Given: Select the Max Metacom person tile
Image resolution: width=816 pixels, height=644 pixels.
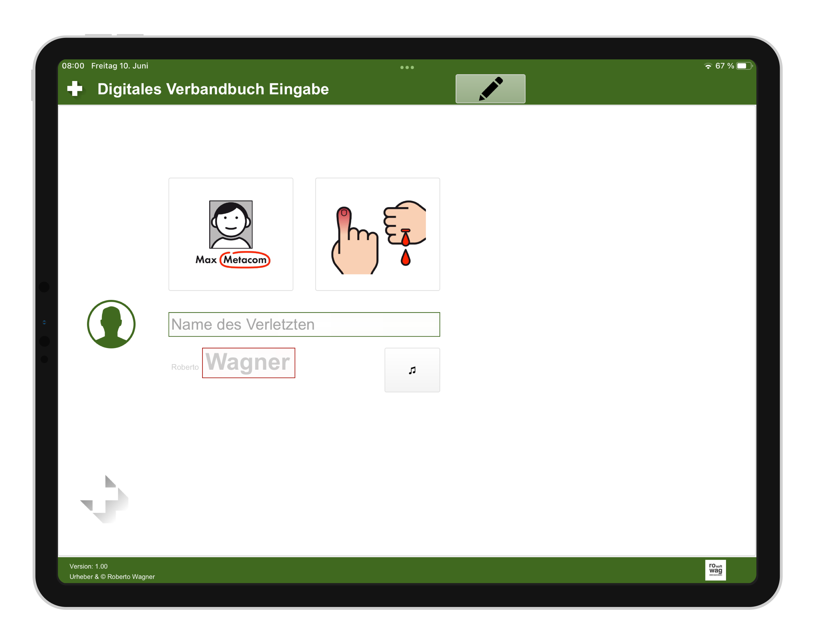Looking at the screenshot, I should point(231,234).
